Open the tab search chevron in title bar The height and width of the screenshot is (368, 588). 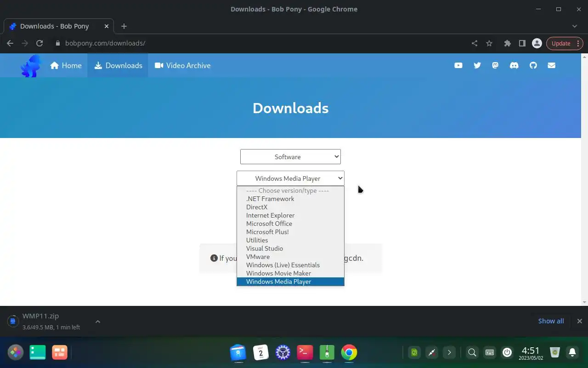pos(574,26)
